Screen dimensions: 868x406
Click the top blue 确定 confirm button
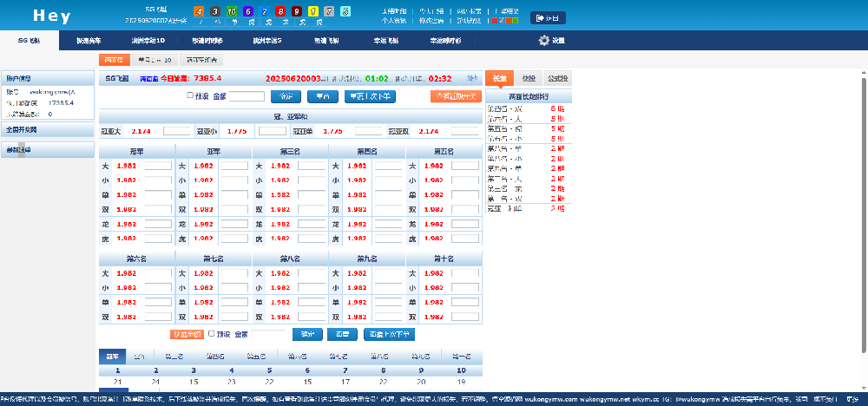pyautogui.click(x=285, y=96)
